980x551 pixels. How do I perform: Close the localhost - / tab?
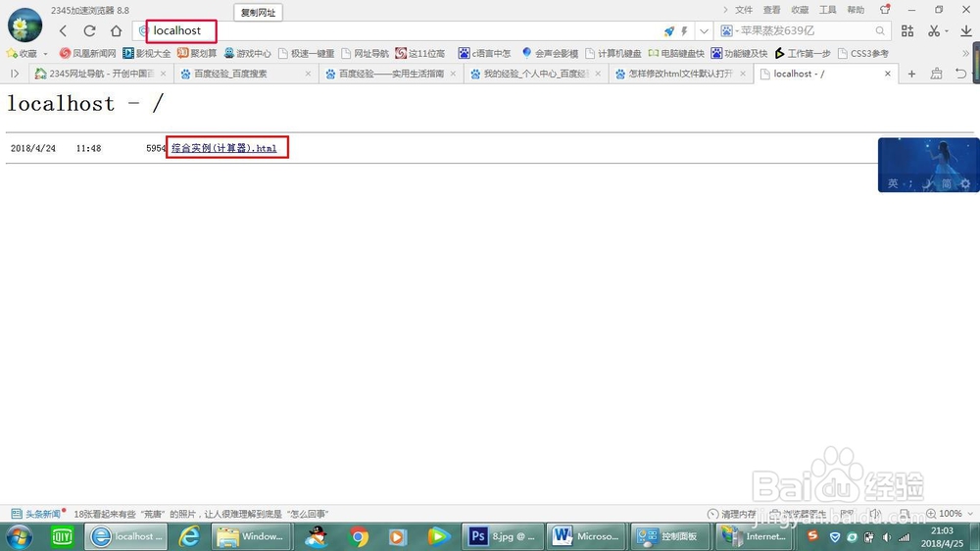click(888, 74)
